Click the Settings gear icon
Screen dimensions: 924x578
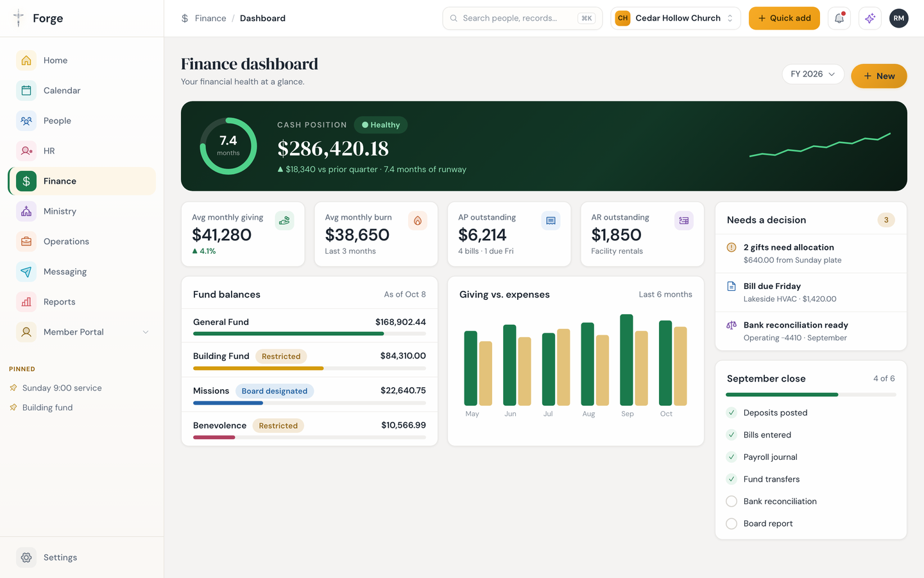[26, 557]
